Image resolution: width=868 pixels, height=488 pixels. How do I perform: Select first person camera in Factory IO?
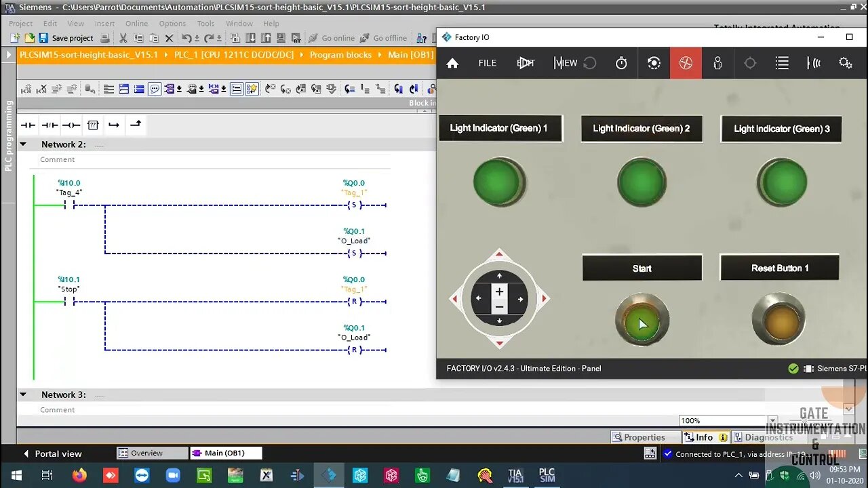717,63
